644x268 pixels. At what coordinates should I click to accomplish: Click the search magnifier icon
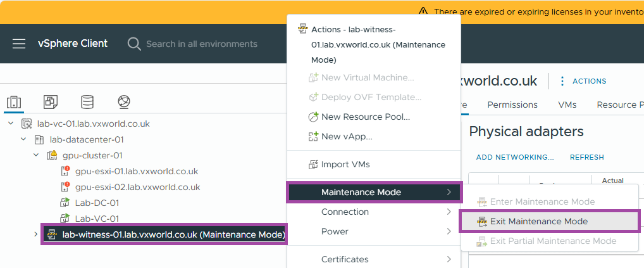point(134,44)
